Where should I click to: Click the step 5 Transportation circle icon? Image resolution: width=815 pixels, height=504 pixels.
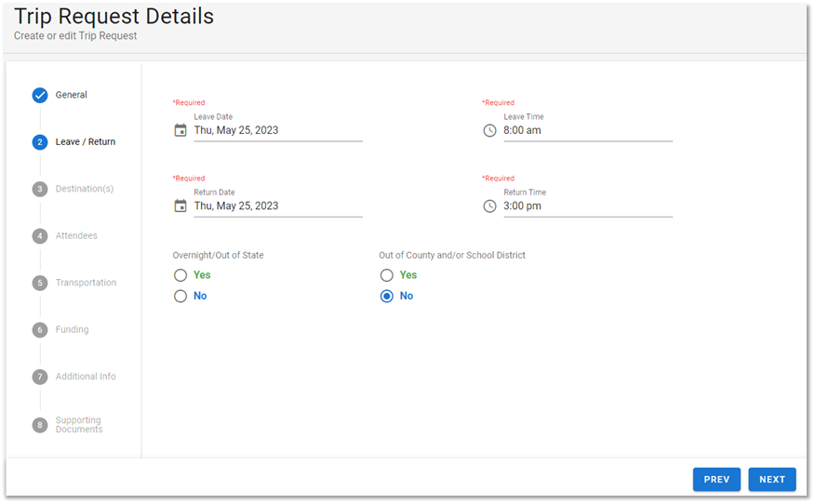click(x=40, y=284)
